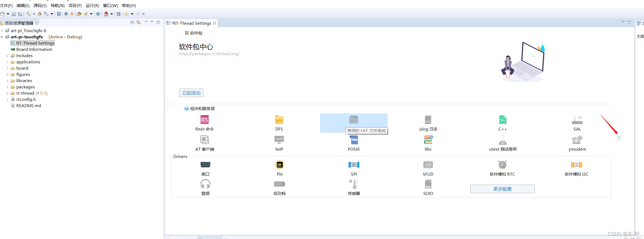This screenshot has width=644, height=239.
Task: Select the 低功耗 low power icon
Action: click(x=280, y=184)
